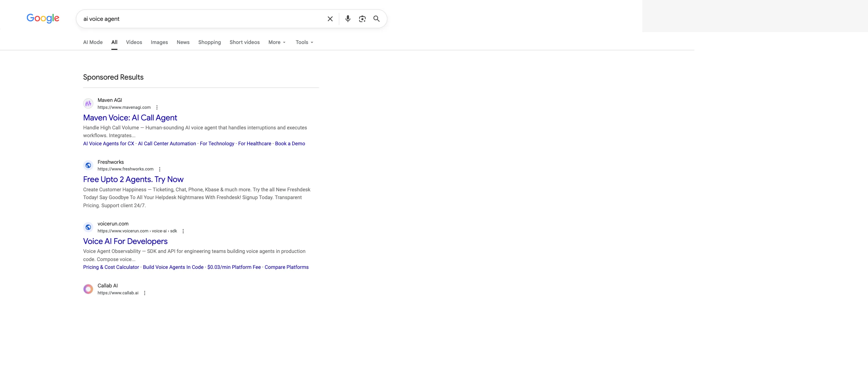Go to the News tab
The width and height of the screenshot is (868, 369).
183,42
